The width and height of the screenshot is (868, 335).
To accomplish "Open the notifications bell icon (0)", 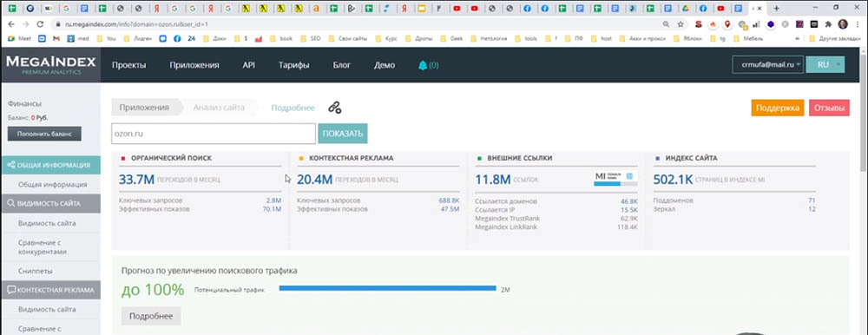I will click(423, 65).
